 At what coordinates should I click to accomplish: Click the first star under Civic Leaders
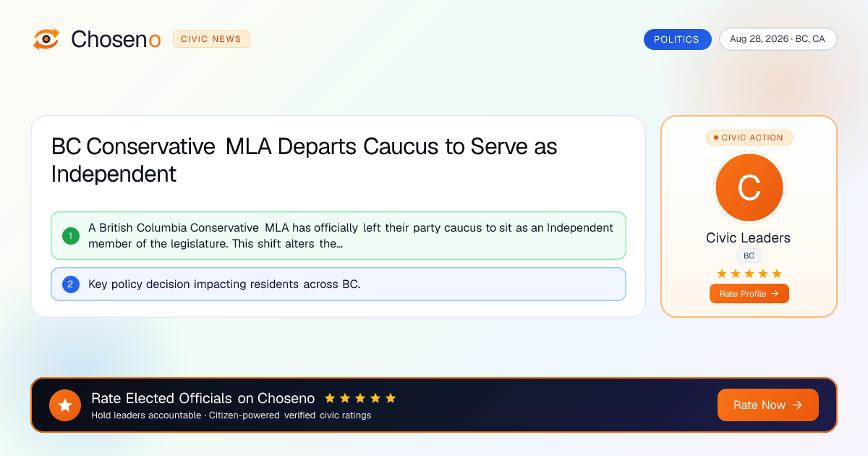coord(722,273)
